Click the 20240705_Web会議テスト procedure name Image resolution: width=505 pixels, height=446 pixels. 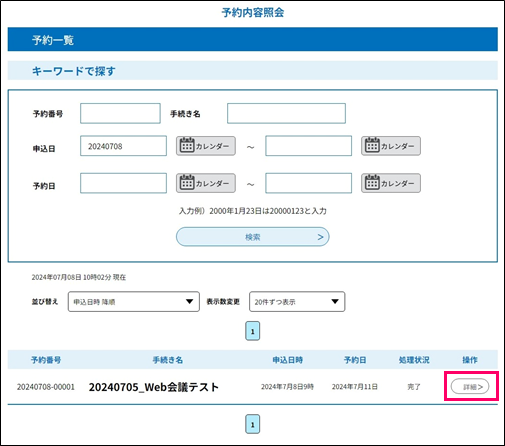pos(154,387)
